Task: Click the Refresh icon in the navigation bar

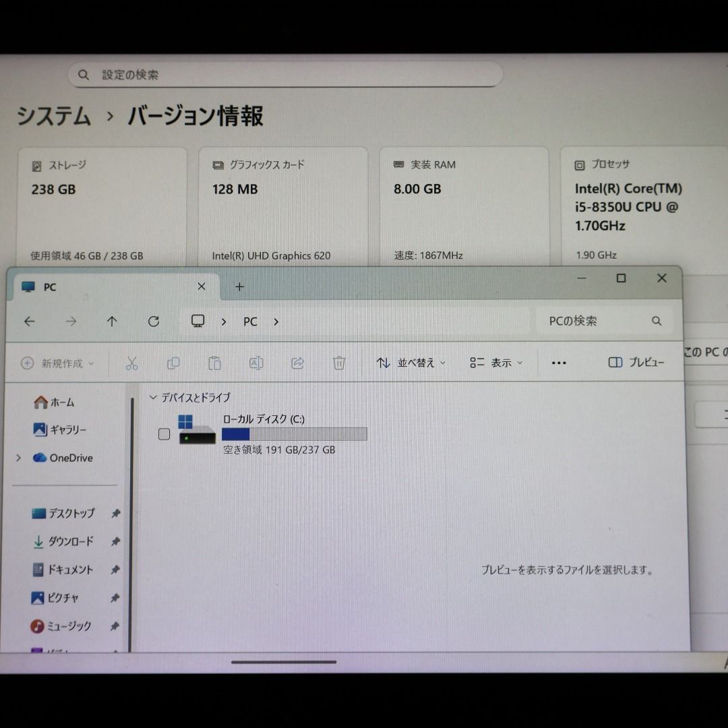Action: pyautogui.click(x=154, y=322)
